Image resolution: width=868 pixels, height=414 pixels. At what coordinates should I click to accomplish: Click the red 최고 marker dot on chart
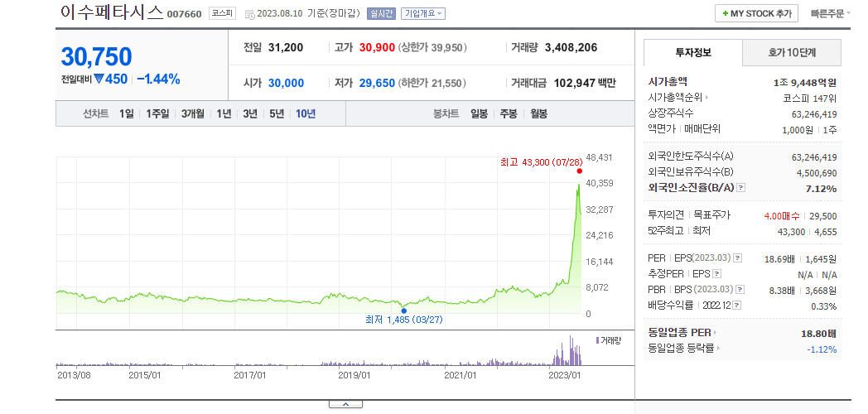click(x=580, y=171)
